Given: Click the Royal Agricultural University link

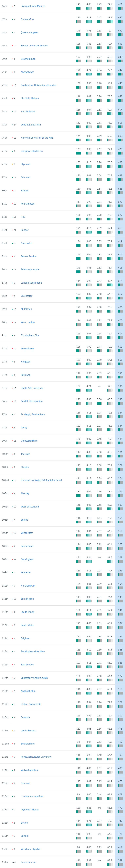Looking at the screenshot, I should coord(36,757).
